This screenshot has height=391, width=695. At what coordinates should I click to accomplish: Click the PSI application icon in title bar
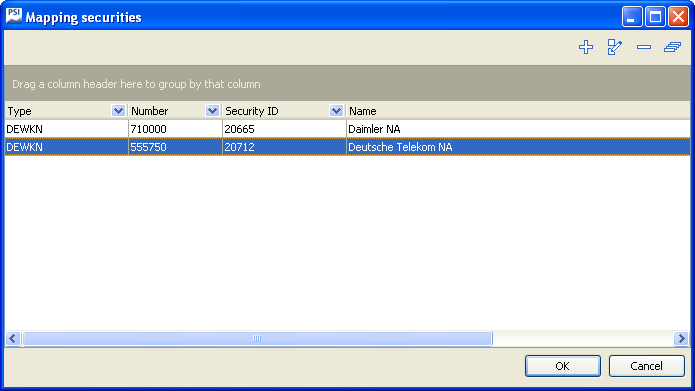14,16
